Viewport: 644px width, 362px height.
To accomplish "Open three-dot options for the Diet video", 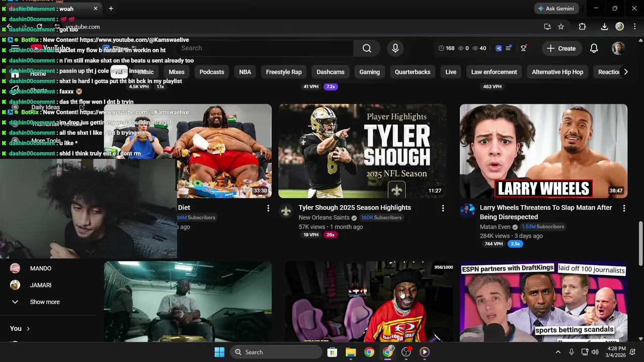I will pos(268,208).
